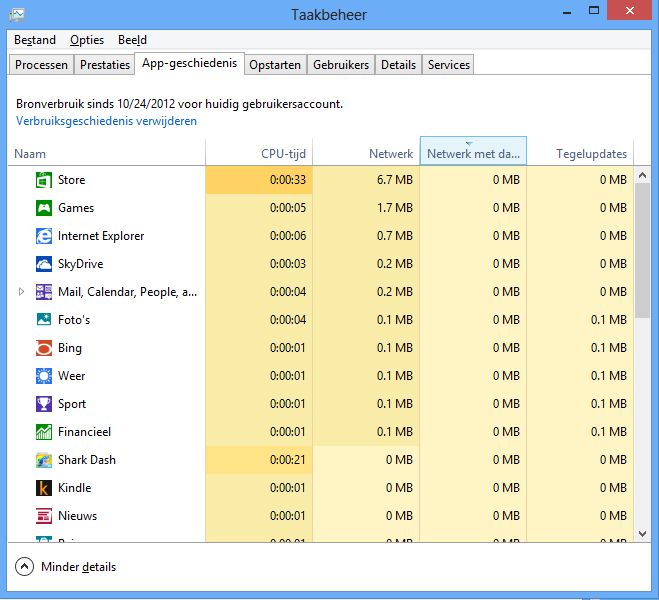
Task: Click Store CPU-tijd value 0:00:33
Action: coord(288,180)
